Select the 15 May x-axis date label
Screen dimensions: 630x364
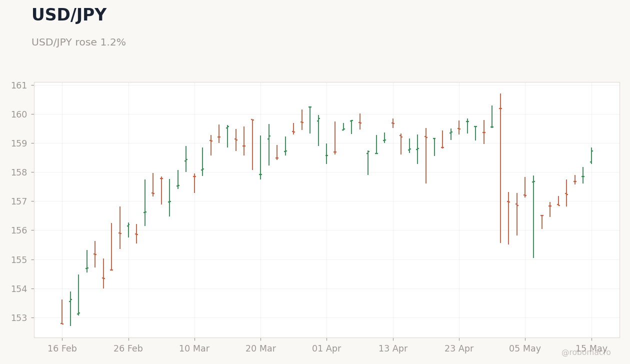tap(591, 349)
